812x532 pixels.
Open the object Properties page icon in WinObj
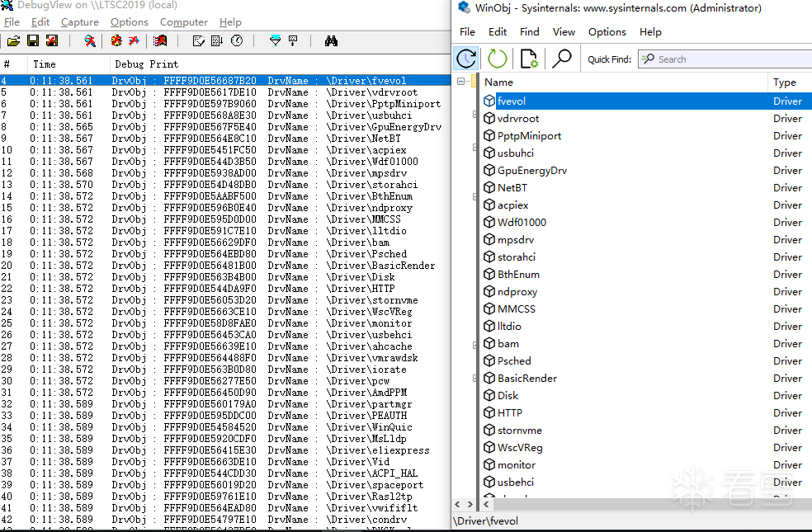coord(529,59)
